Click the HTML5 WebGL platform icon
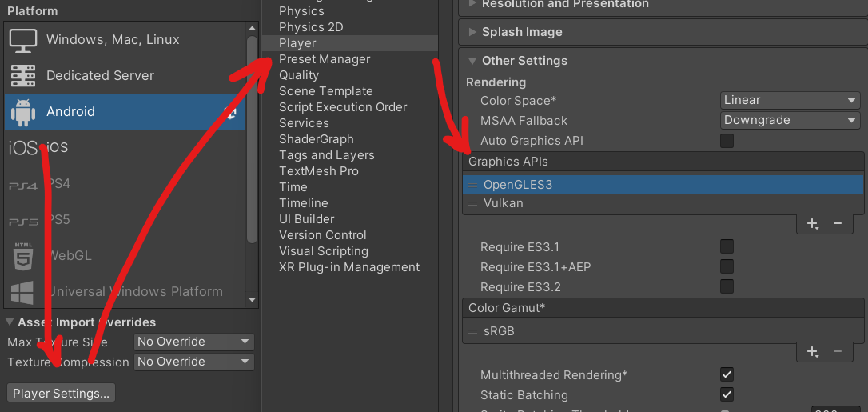The height and width of the screenshot is (412, 868). pyautogui.click(x=23, y=256)
